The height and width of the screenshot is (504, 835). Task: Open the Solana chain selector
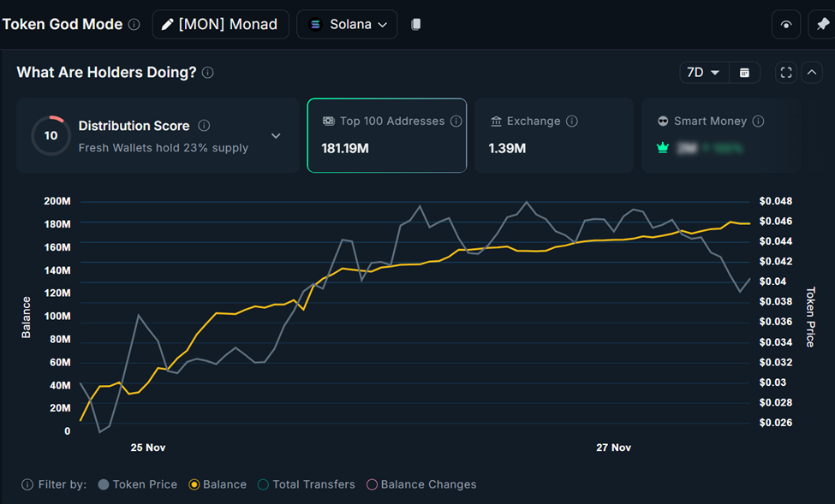tap(347, 24)
